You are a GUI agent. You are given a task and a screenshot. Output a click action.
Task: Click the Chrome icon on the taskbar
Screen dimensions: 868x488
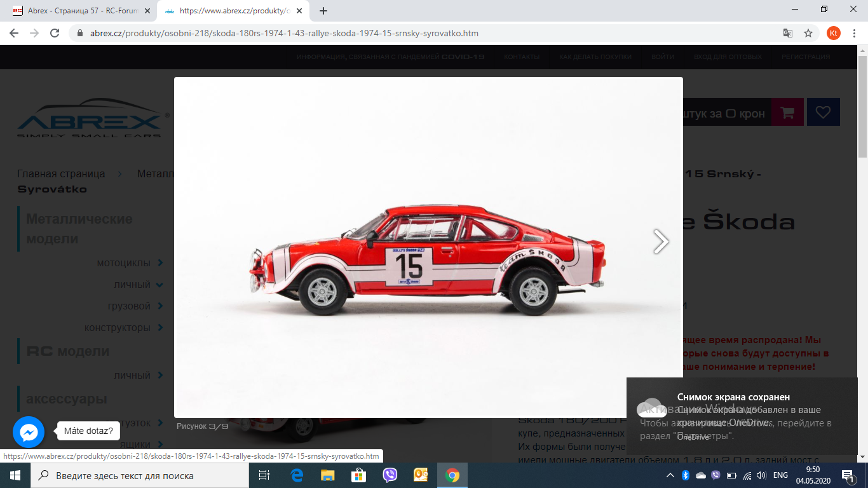click(x=452, y=475)
